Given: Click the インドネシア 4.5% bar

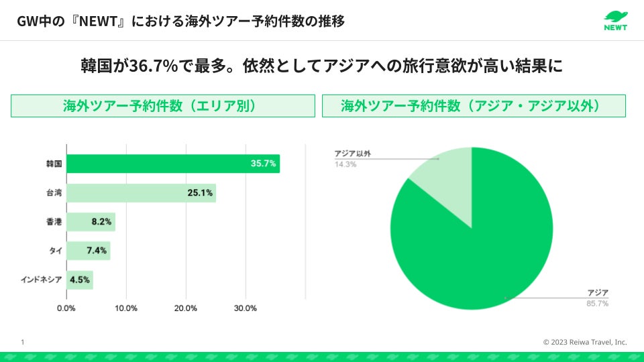Looking at the screenshot, I should [80, 280].
